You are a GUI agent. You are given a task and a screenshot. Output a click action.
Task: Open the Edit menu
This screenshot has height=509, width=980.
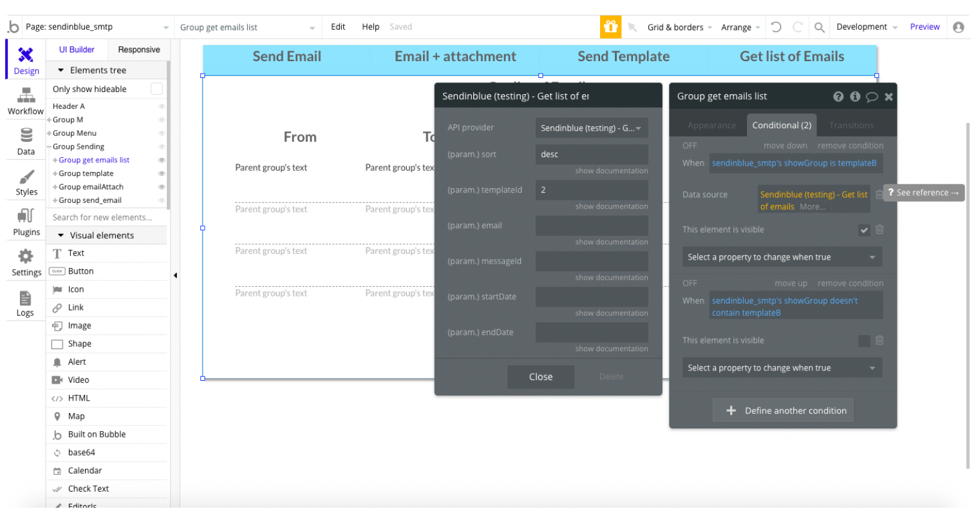pyautogui.click(x=338, y=27)
